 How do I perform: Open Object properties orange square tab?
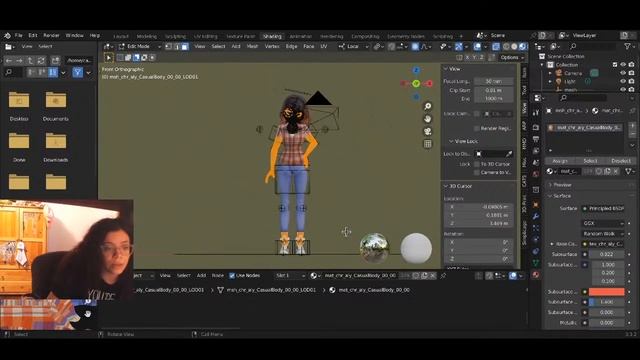[x=536, y=204]
